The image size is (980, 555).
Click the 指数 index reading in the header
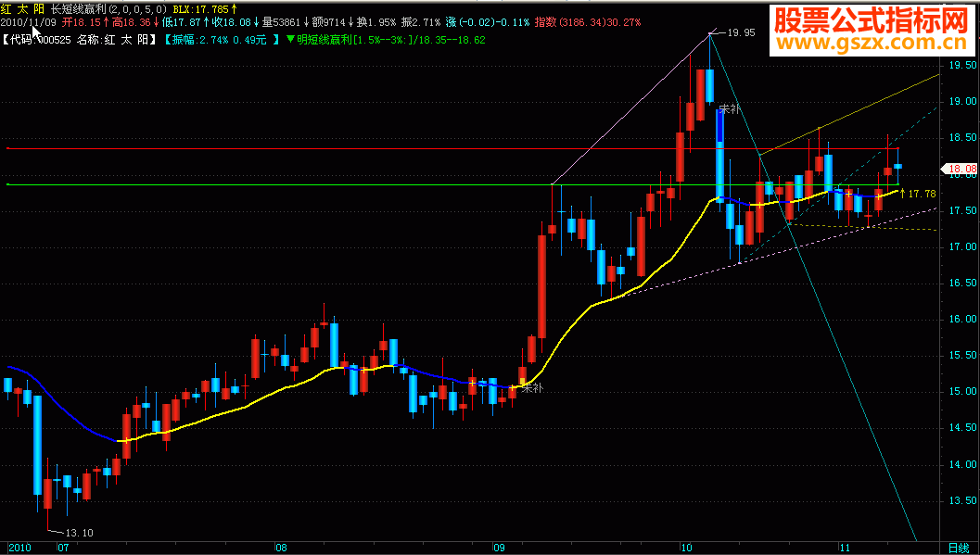(x=588, y=22)
